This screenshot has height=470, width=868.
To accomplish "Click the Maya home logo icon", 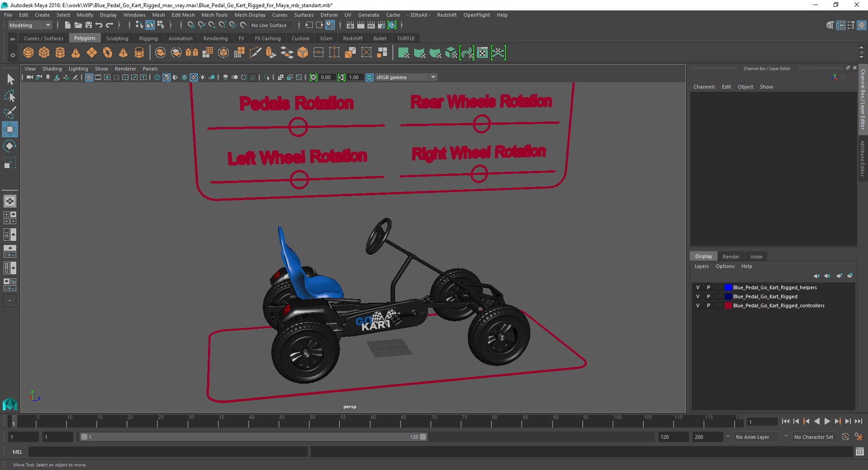I will (9, 404).
